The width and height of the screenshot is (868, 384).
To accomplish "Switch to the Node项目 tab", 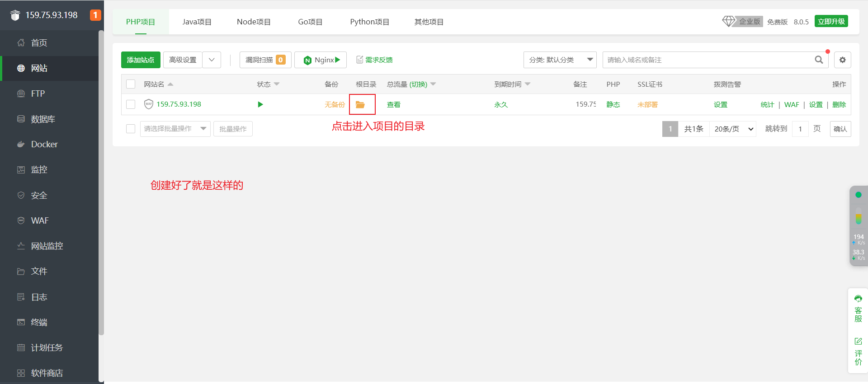I will [254, 22].
